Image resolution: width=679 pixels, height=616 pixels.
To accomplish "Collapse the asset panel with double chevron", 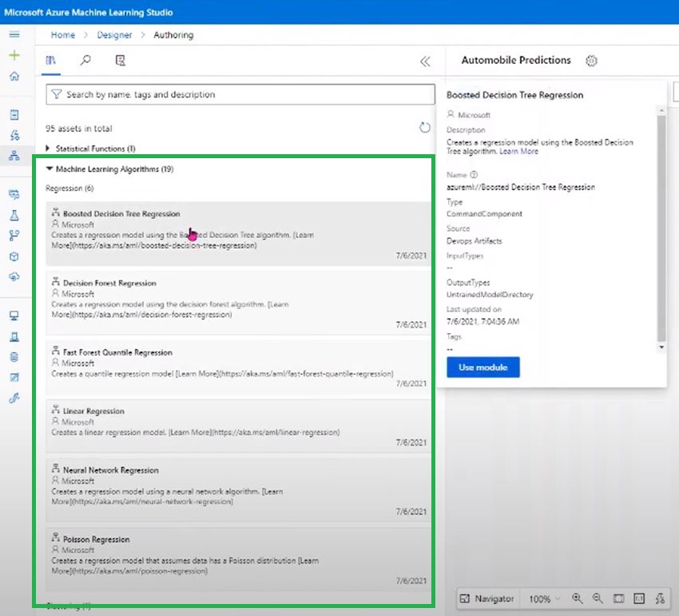I will tap(425, 62).
